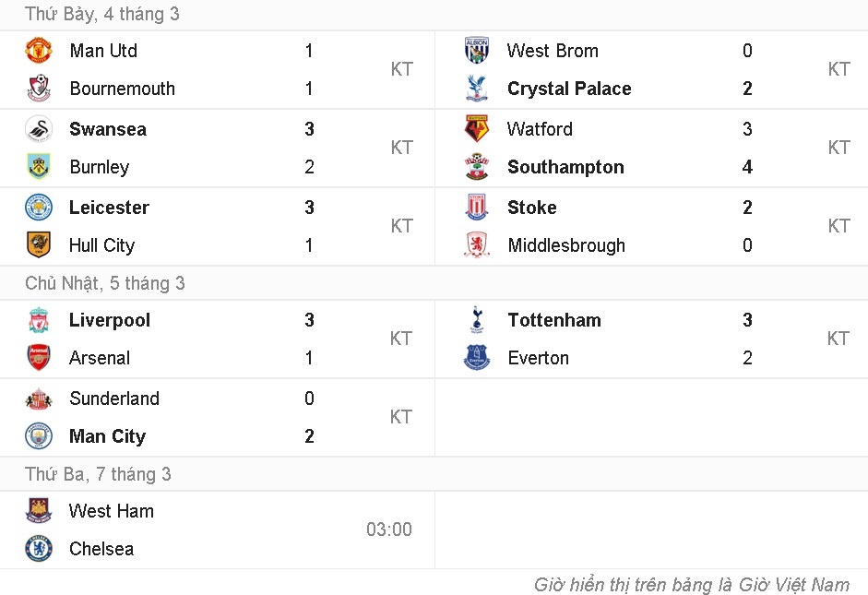Click the 03:00 kickoff time
Screen dimensions: 868x595
tap(389, 530)
